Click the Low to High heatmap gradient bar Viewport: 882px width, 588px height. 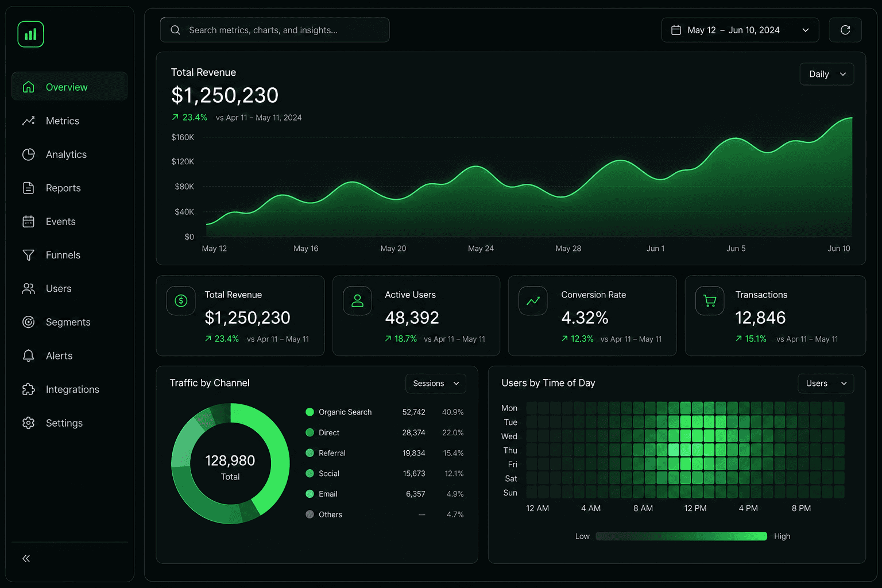(x=681, y=536)
